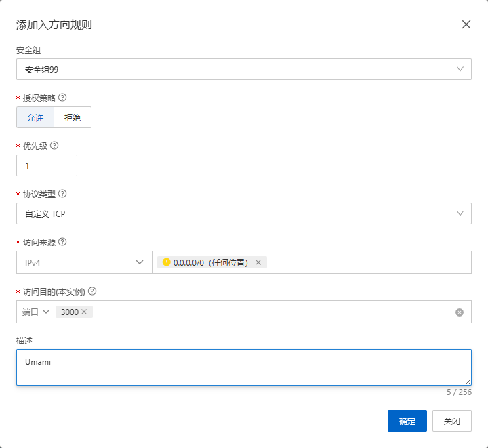Screen dimensions: 488x448
Task: Click the yellow warning icon on 0.0.0.0/0
Action: coord(166,262)
